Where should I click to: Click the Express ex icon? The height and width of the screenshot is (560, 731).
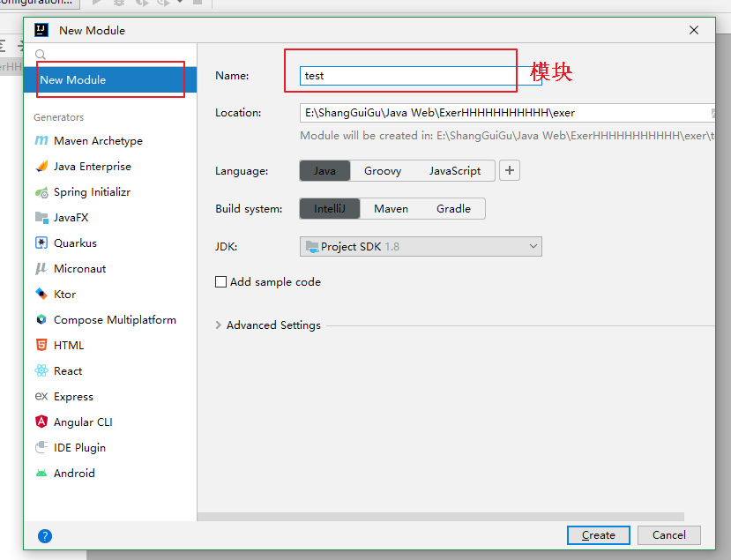tap(41, 396)
